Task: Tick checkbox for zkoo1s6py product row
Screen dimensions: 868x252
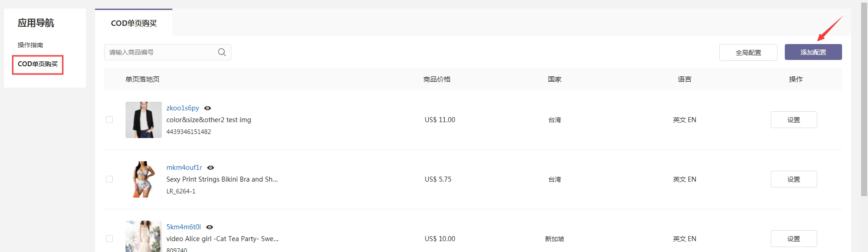Action: coord(109,120)
